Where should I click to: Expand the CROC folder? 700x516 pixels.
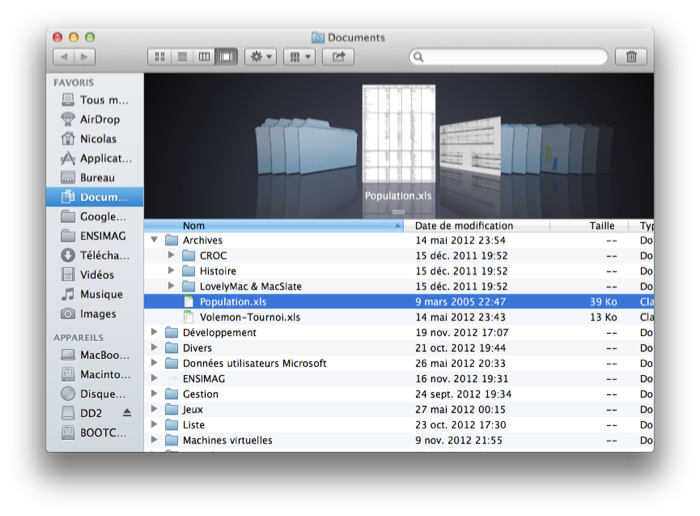tap(171, 256)
